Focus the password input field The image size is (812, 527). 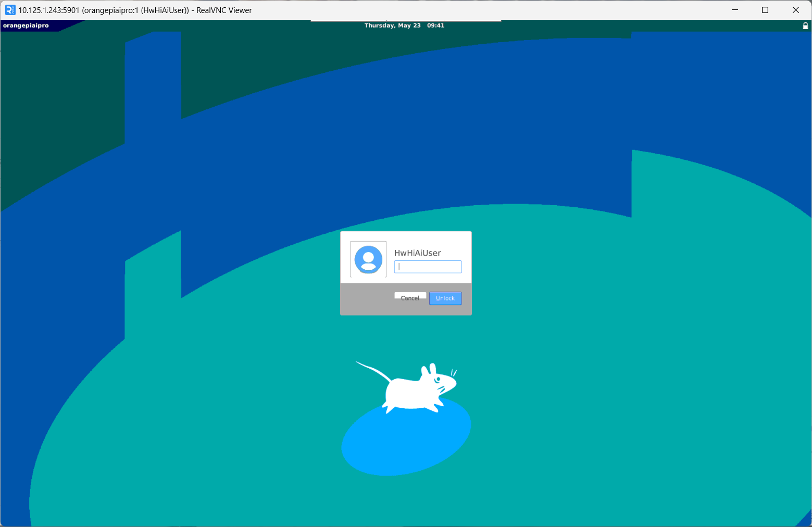tap(428, 267)
